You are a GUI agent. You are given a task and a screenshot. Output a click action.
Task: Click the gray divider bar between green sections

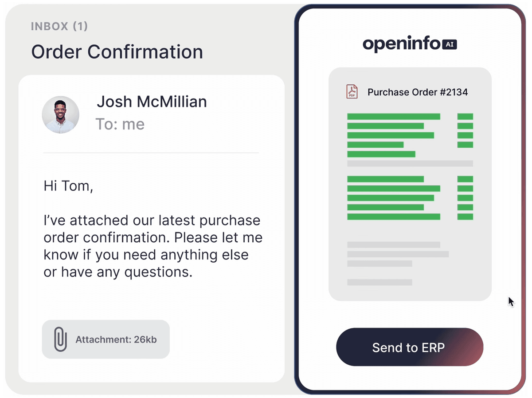410,163
